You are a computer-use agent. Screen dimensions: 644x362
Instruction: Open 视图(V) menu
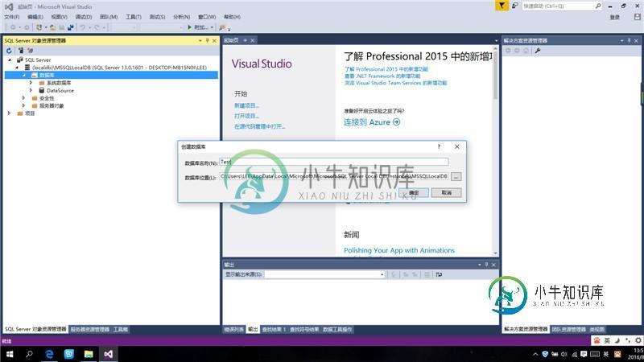tap(59, 17)
